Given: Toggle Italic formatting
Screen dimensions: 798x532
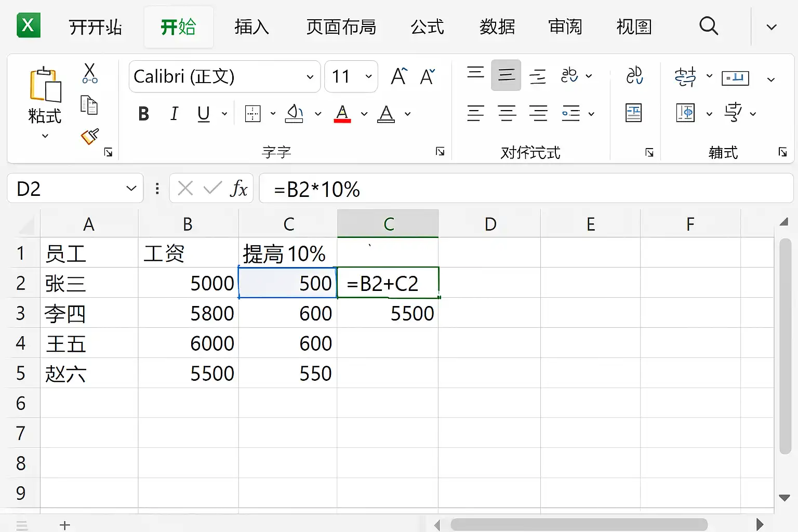Looking at the screenshot, I should point(174,114).
